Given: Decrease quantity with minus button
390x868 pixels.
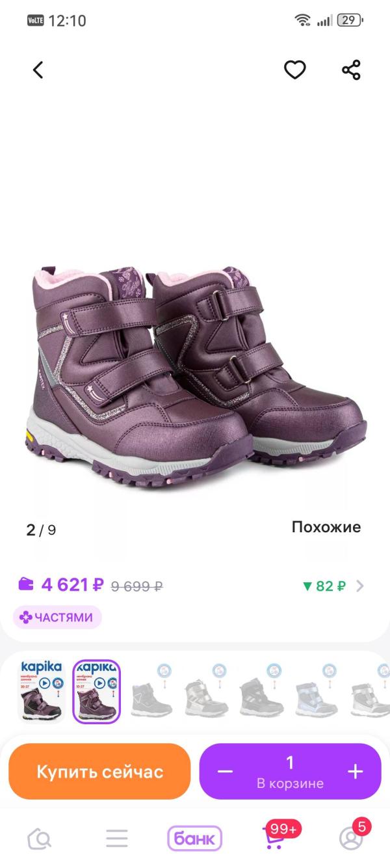Looking at the screenshot, I should tap(225, 772).
